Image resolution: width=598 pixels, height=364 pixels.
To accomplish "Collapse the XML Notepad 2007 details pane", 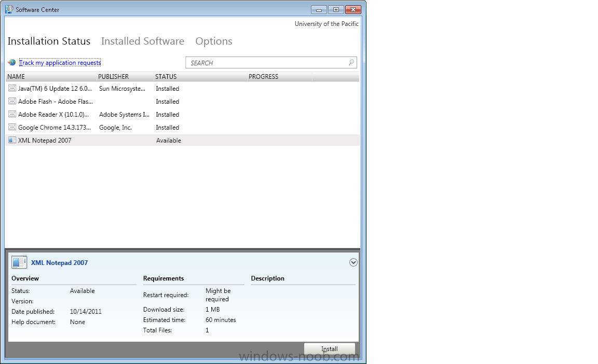I will pos(353,262).
